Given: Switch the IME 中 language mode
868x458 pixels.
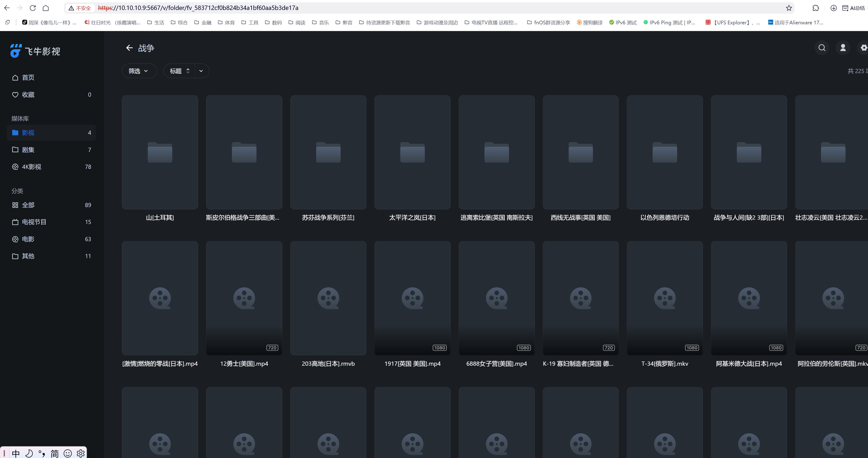Looking at the screenshot, I should [x=16, y=453].
